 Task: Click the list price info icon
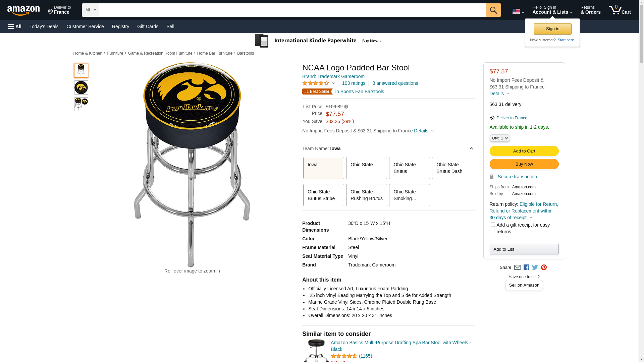tap(346, 107)
